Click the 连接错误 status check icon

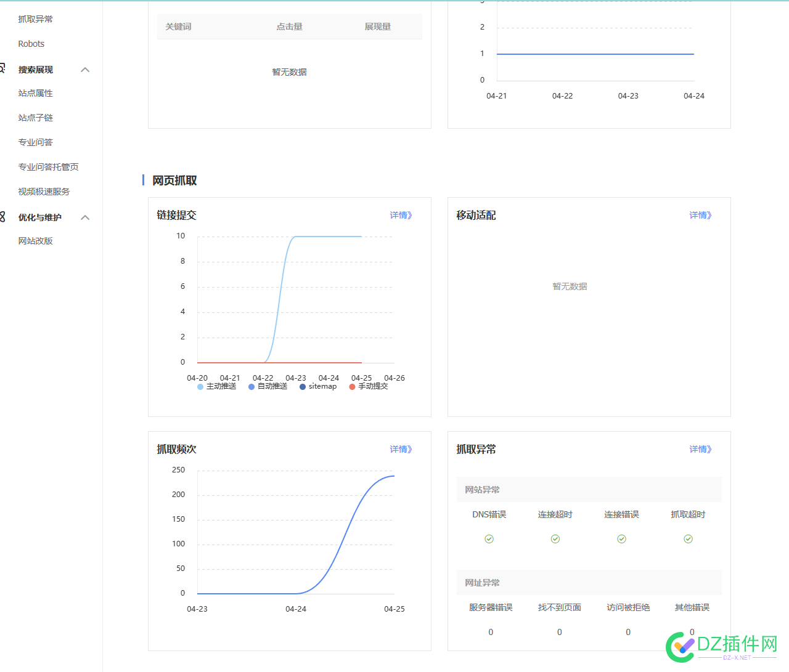622,539
